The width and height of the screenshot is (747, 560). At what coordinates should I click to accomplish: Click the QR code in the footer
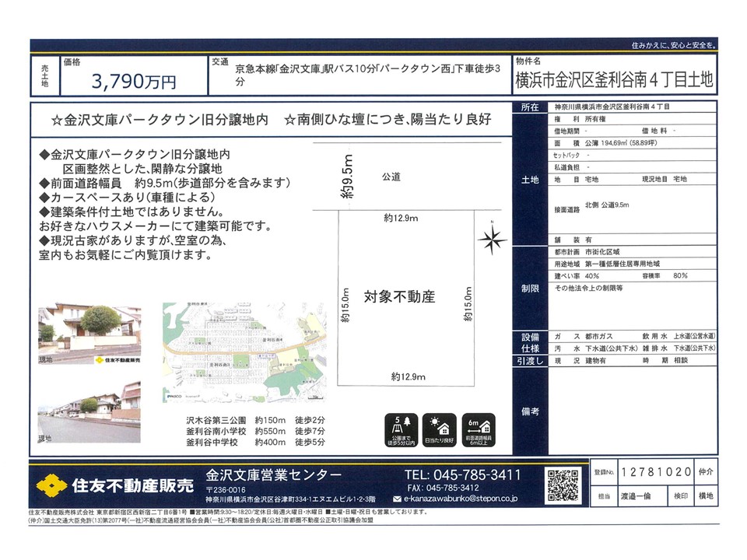[x=563, y=485]
